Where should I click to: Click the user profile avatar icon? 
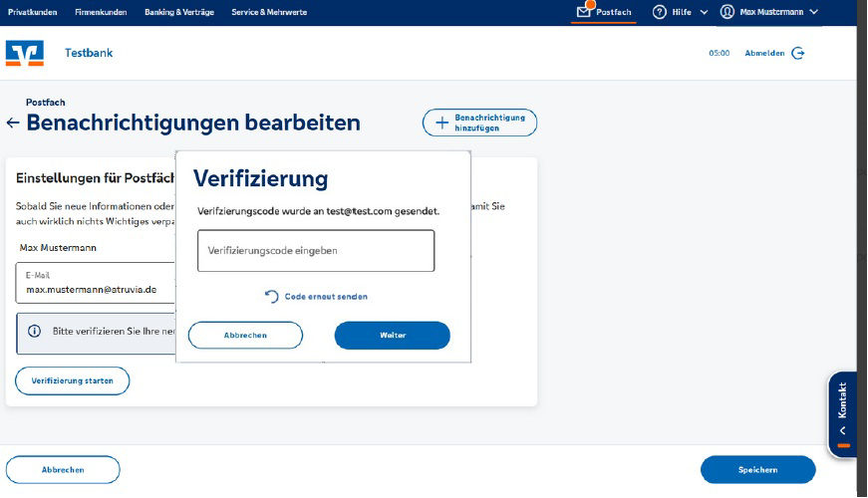(726, 12)
